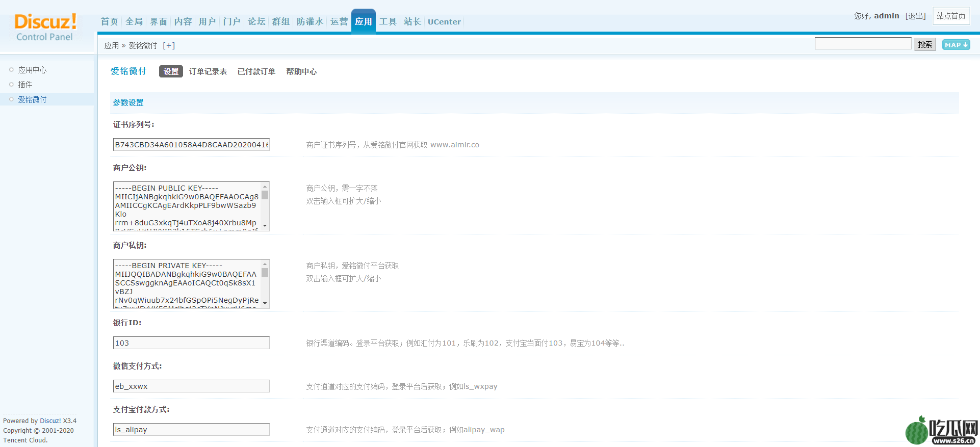Image resolution: width=980 pixels, height=447 pixels.
Task: Open the 站长 top menu
Action: coord(412,21)
